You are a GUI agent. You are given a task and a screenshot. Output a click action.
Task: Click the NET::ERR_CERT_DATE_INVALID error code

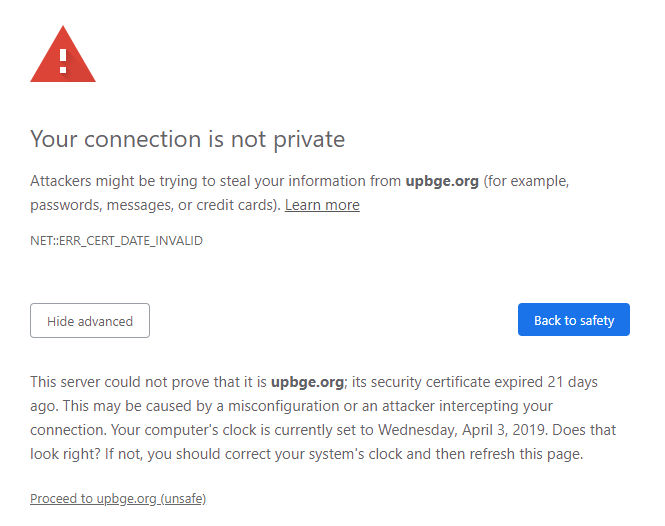coord(116,241)
